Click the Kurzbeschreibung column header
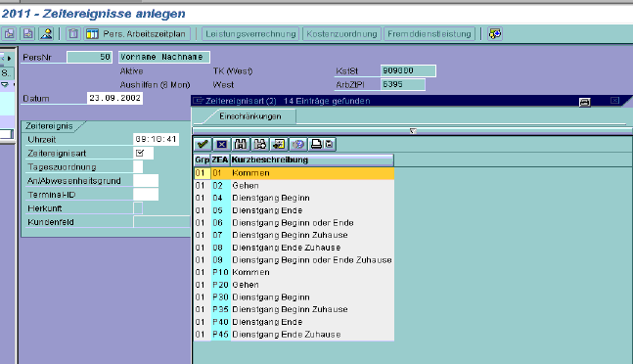This screenshot has height=364, width=633. pos(312,159)
